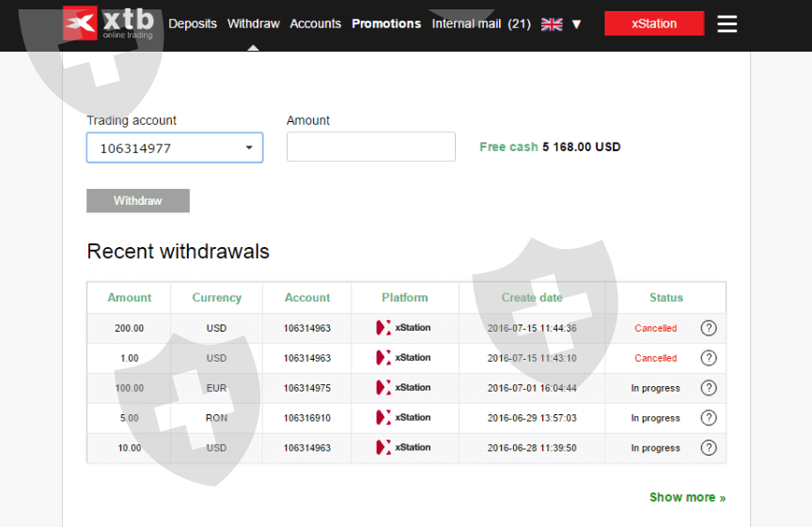Screen dimensions: 812x527
Task: Click the RON currency cell
Action: 216,418
